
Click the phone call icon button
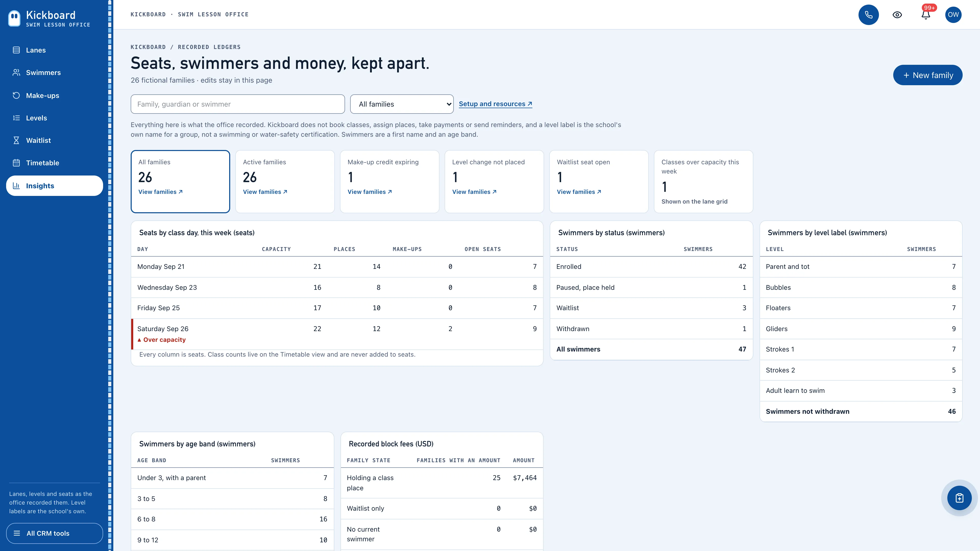click(x=868, y=15)
